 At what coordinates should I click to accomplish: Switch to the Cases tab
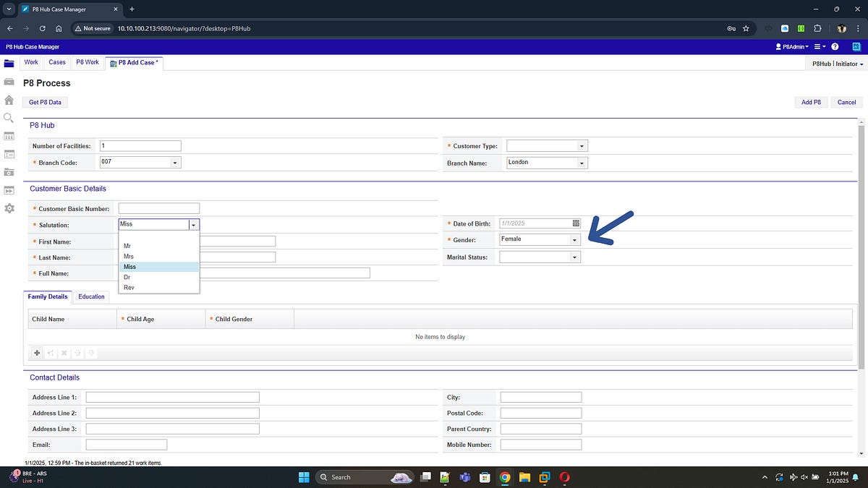[56, 62]
